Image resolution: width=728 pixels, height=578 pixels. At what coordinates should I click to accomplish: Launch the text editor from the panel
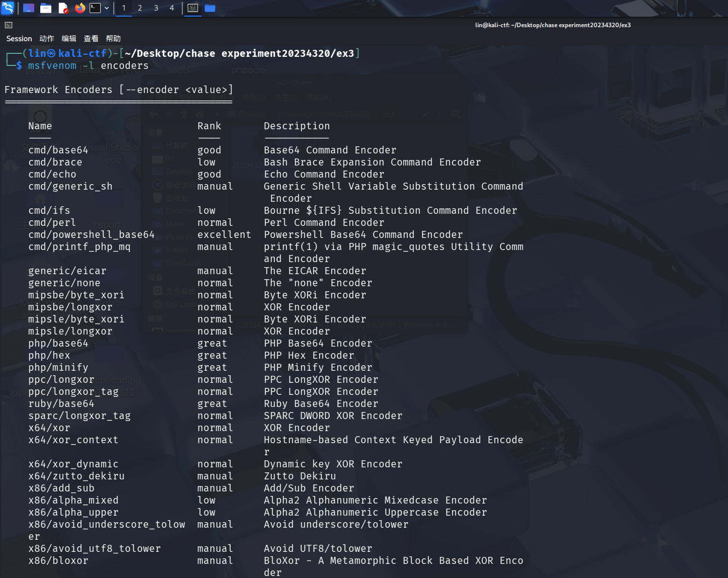point(63,8)
